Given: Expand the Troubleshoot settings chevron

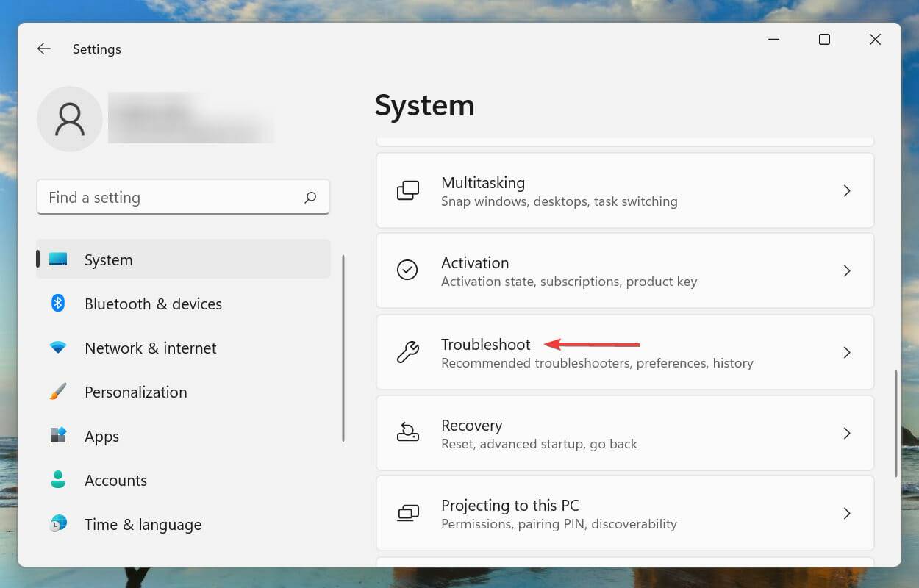Looking at the screenshot, I should pos(847,352).
